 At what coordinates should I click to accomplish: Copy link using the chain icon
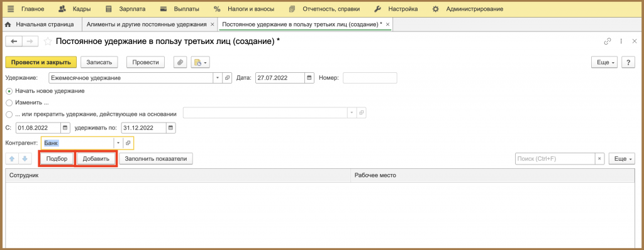[608, 41]
